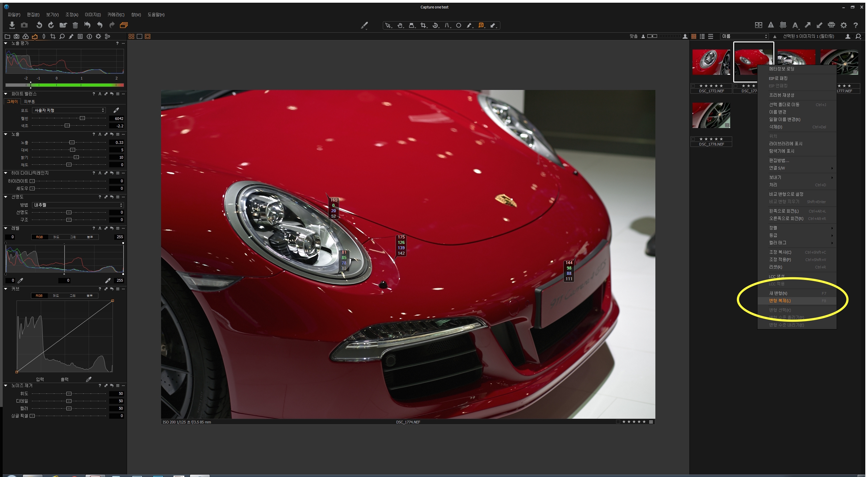868x477 pixels.
Task: Open the white balance 모드 dropdown
Action: [x=69, y=110]
